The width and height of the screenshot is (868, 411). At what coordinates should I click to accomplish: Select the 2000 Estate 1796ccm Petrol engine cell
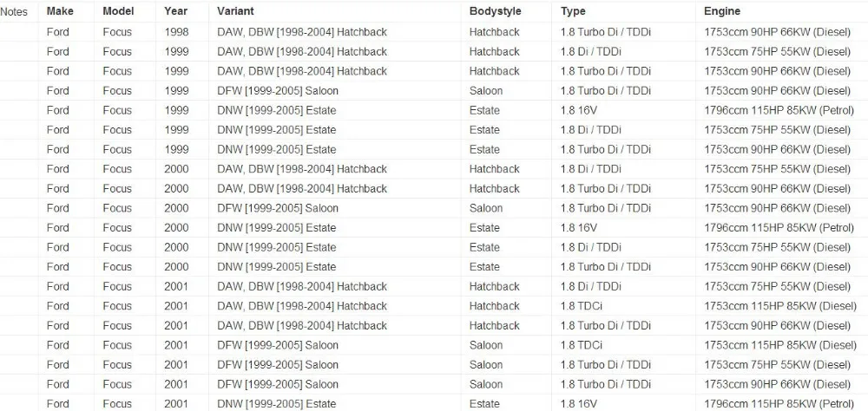tap(779, 227)
